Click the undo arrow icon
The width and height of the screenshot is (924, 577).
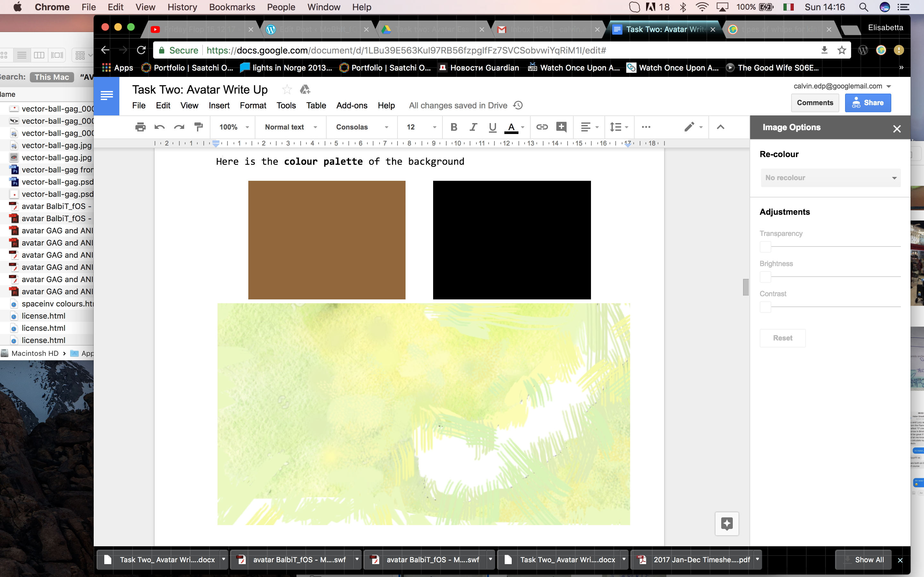159,127
